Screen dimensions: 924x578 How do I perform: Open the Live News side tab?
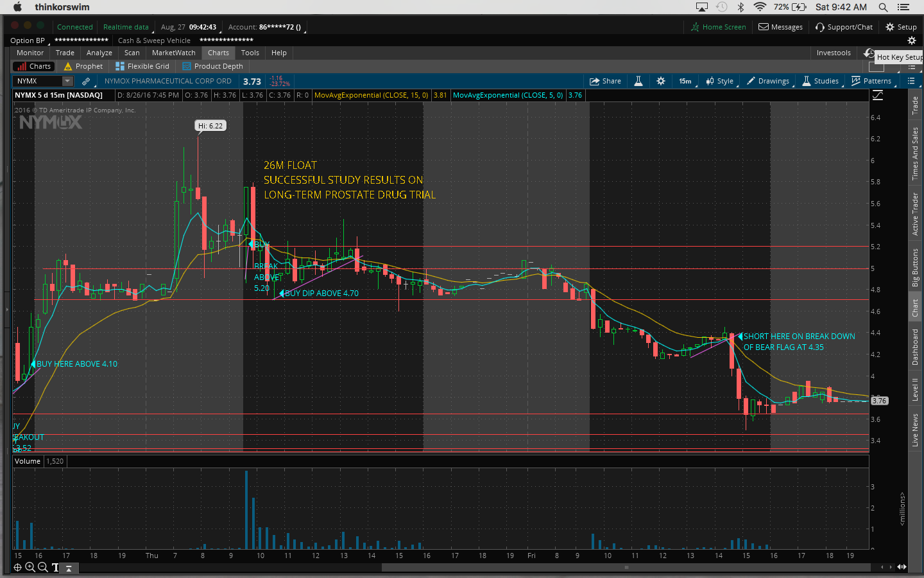tap(915, 430)
